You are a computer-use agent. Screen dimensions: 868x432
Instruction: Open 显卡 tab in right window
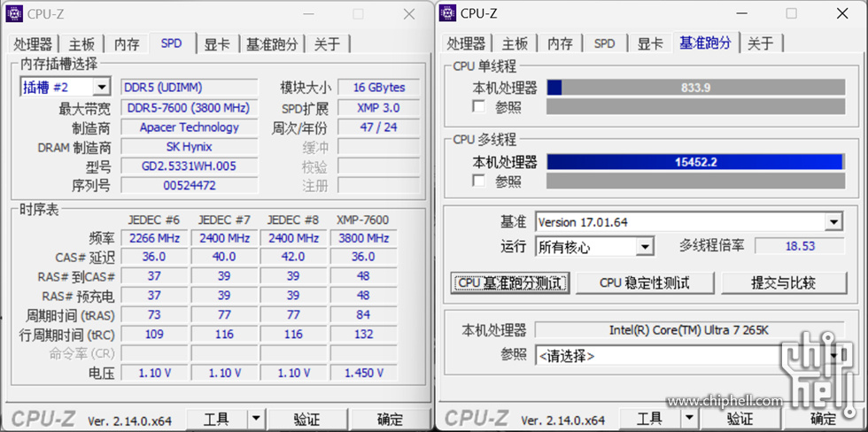(650, 43)
